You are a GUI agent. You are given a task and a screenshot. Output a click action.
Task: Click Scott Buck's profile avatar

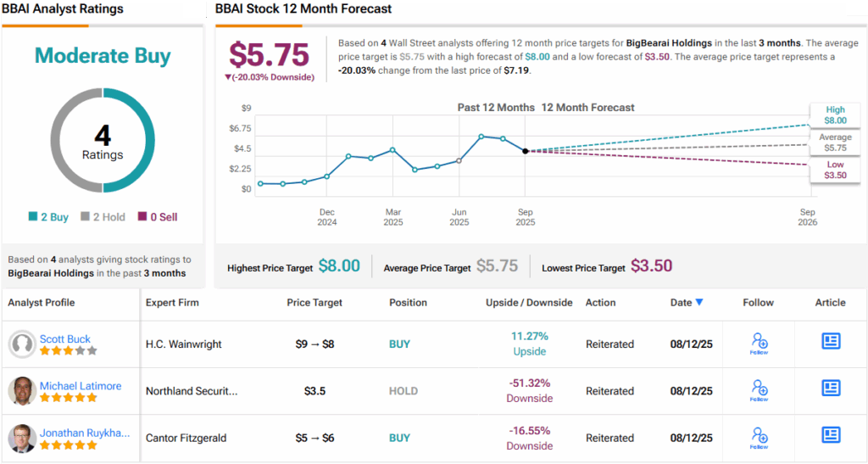tap(22, 344)
